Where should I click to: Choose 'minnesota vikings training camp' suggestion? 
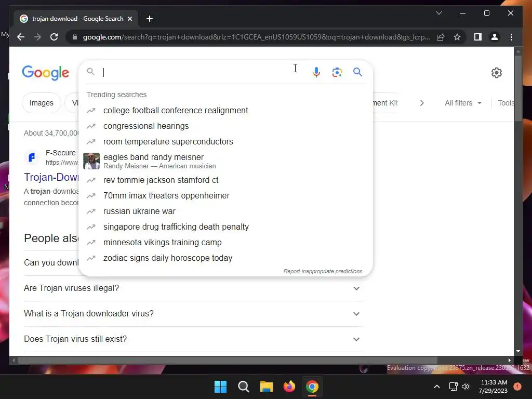pyautogui.click(x=225, y=242)
